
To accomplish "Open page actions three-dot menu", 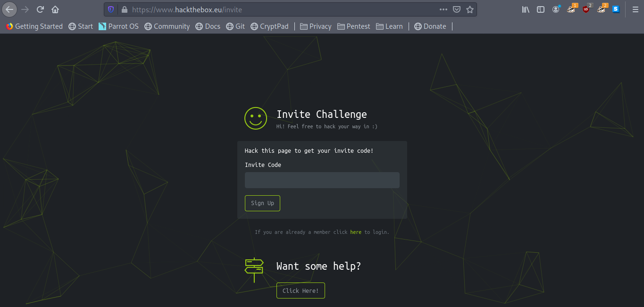I will point(443,9).
